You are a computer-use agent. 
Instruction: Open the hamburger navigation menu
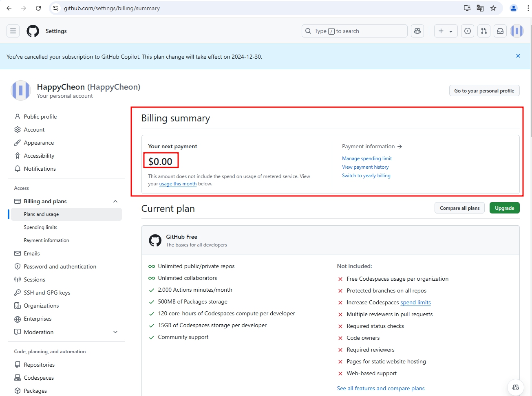click(13, 31)
